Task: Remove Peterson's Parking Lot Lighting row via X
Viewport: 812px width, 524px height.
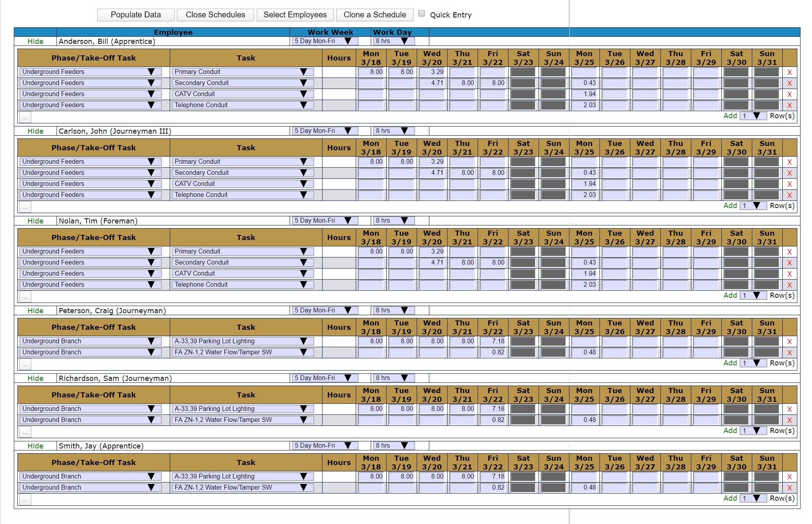Action: point(789,341)
